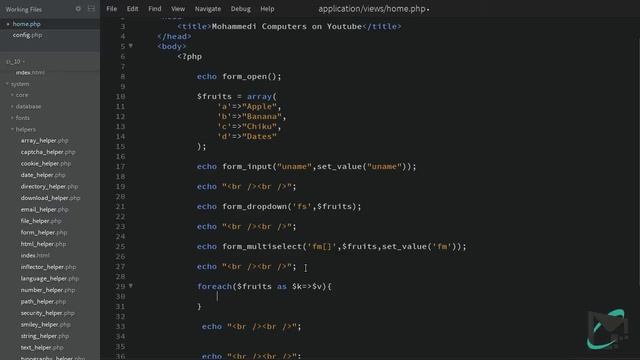640x360 pixels.
Task: Collapse the helpers folder
Action: (x=12, y=129)
